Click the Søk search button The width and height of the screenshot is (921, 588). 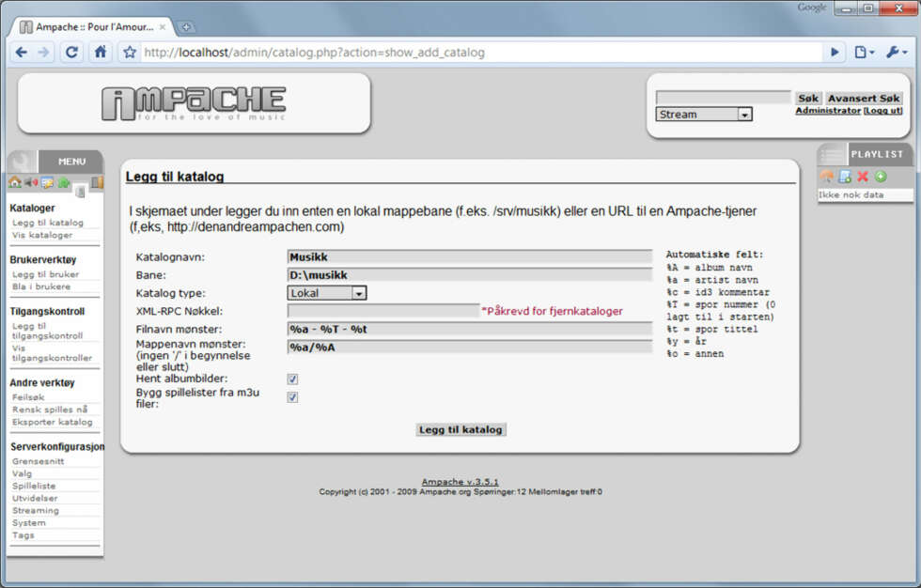808,98
